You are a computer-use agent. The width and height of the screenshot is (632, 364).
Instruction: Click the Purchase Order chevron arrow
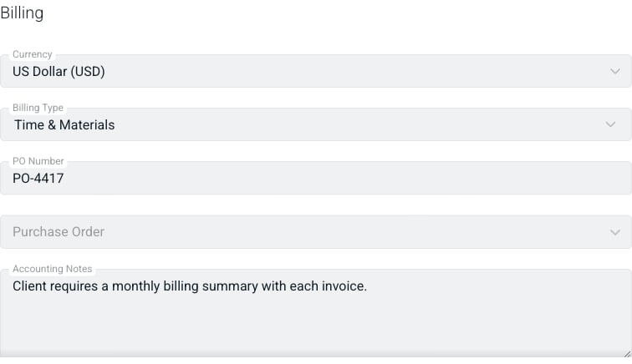click(614, 232)
